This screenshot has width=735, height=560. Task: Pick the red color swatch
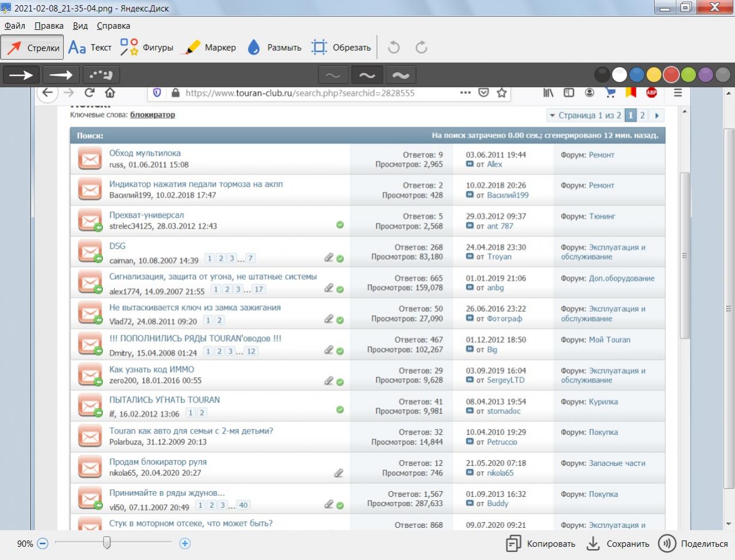(x=671, y=75)
